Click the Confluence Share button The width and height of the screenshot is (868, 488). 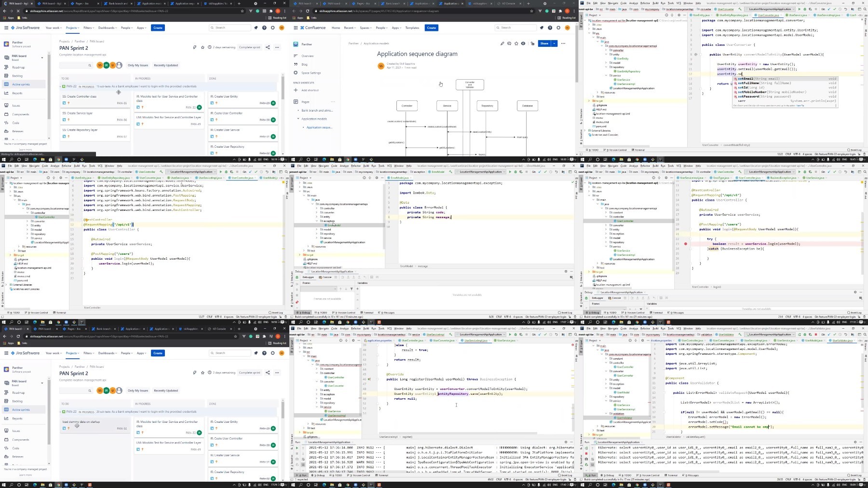544,43
